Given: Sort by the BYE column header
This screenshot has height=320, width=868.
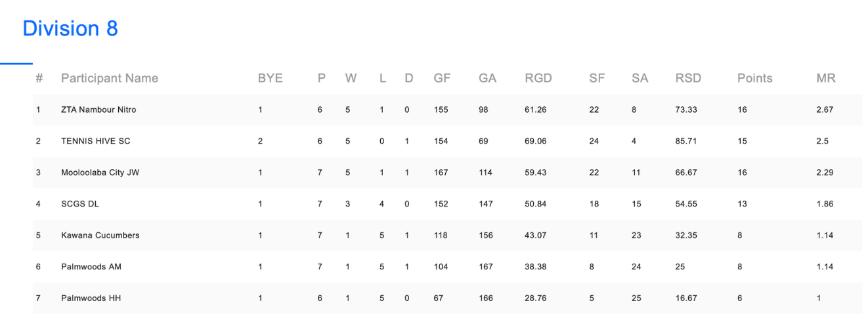Looking at the screenshot, I should pyautogui.click(x=271, y=78).
